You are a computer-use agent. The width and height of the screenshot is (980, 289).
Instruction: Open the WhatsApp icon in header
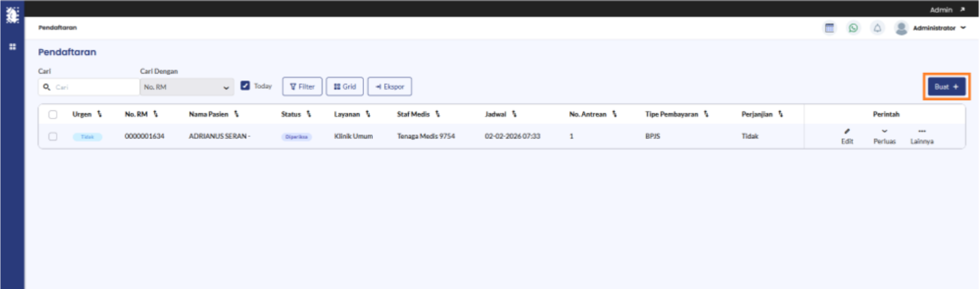pos(853,28)
